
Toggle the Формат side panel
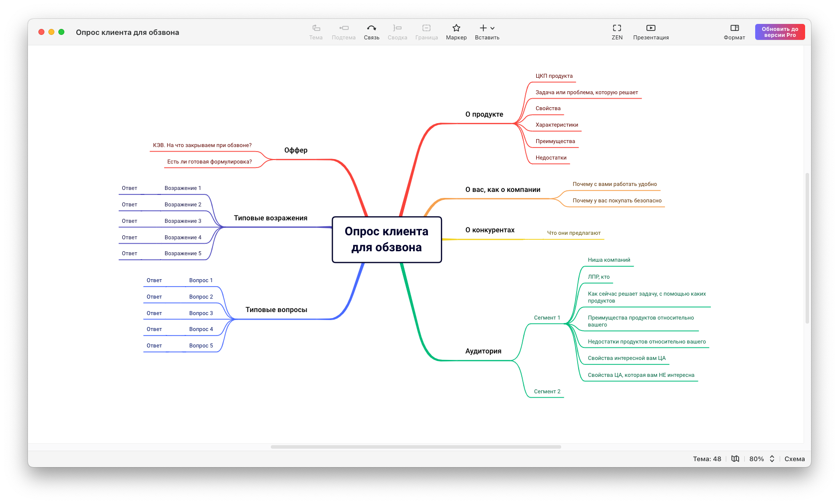(734, 28)
